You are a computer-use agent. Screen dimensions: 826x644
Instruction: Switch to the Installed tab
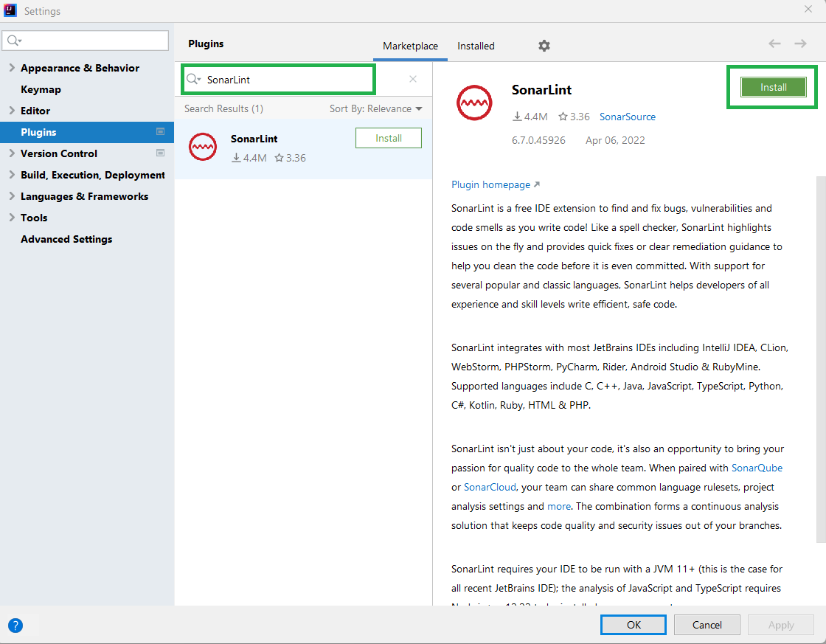coord(476,46)
